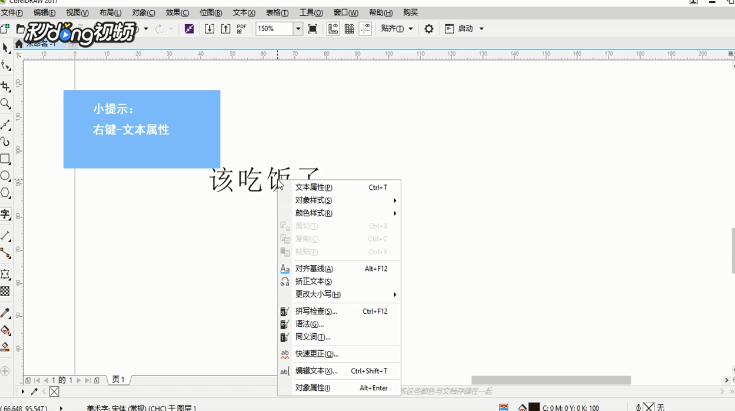
Task: Select the Zoom magnifier tool
Action: point(6,104)
